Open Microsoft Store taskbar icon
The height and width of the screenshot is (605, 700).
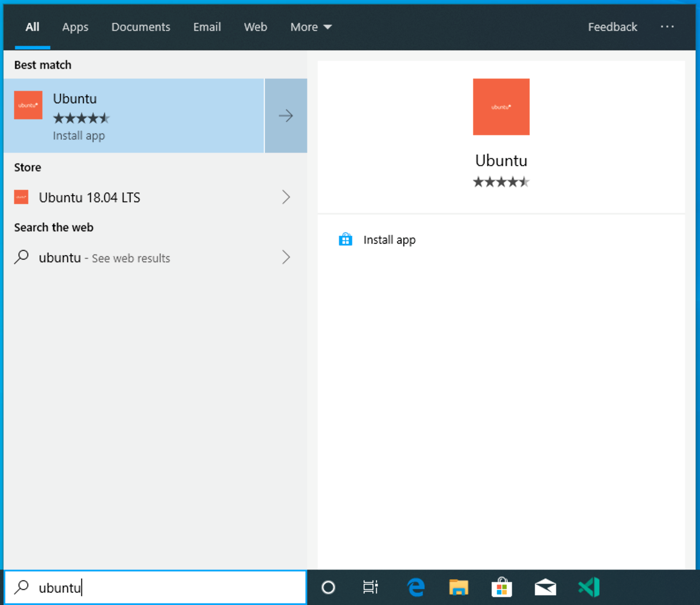501,587
